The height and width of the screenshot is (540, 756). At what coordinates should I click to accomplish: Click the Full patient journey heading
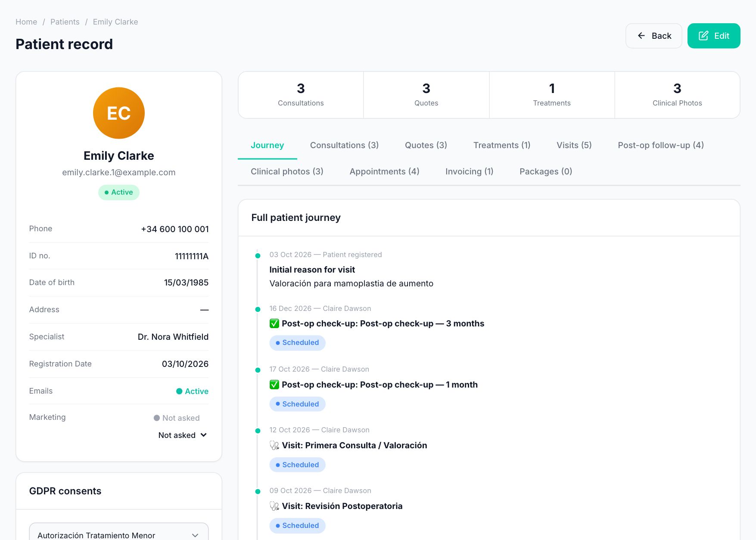click(296, 217)
